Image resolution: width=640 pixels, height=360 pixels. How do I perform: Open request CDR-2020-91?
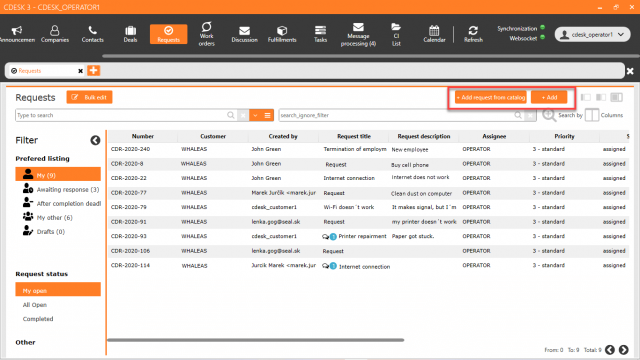pyautogui.click(x=369, y=222)
